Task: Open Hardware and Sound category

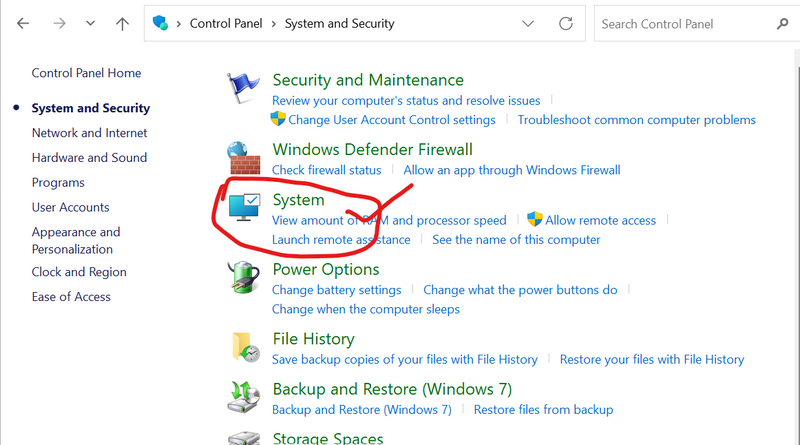Action: click(89, 158)
